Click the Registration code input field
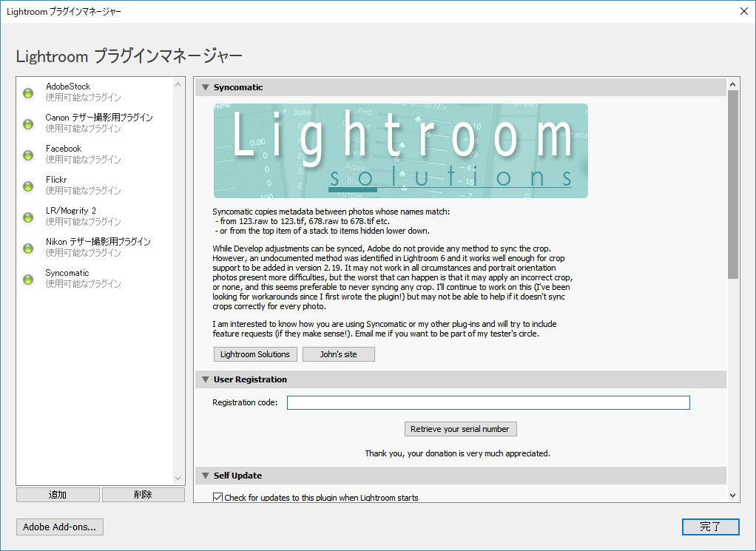Image resolution: width=756 pixels, height=551 pixels. click(488, 402)
